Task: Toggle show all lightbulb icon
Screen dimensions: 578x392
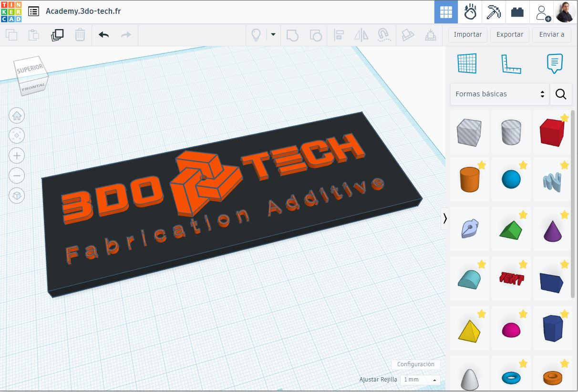Action: [x=256, y=35]
